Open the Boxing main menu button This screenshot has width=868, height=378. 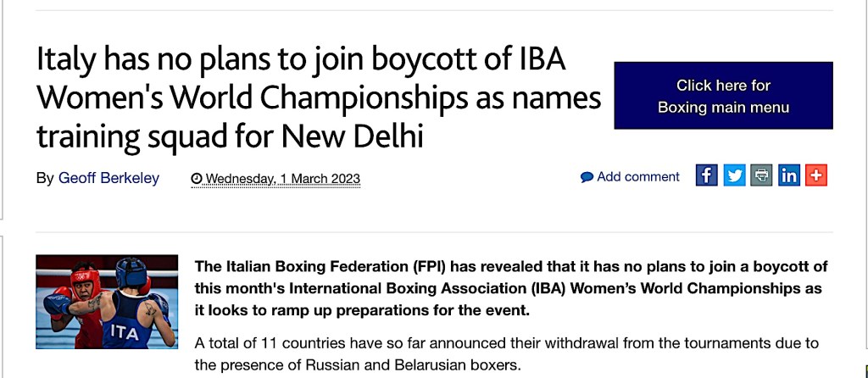pyautogui.click(x=723, y=96)
